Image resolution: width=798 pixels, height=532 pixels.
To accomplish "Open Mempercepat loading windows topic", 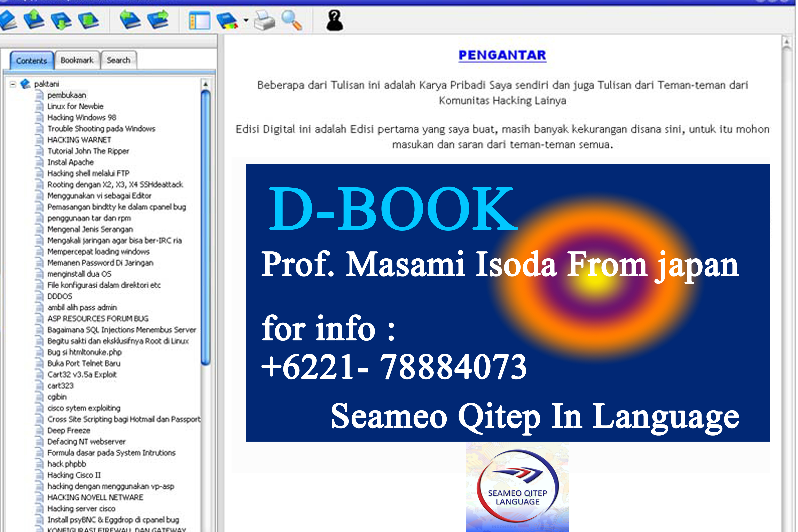I will point(98,252).
